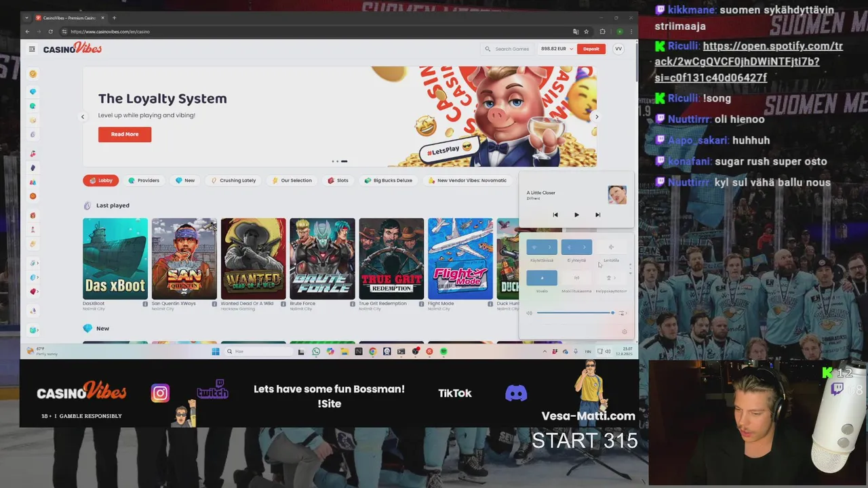Select the Lobby category tab

click(x=101, y=180)
